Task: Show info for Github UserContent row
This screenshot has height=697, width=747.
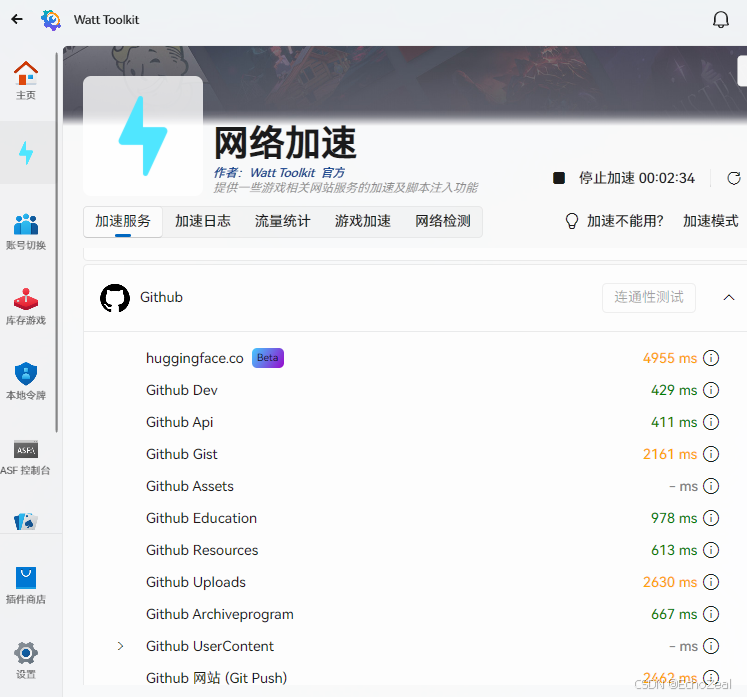Action: (711, 646)
